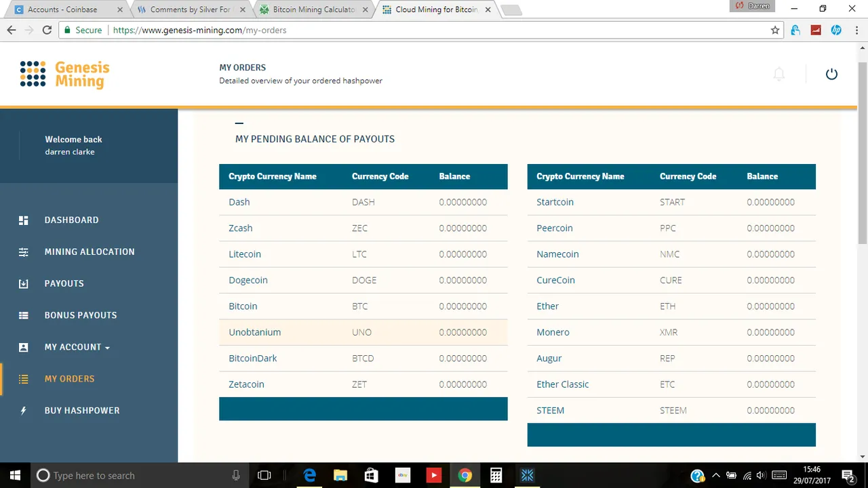Select the Peercoin row name
This screenshot has height=488, width=868.
(555, 228)
